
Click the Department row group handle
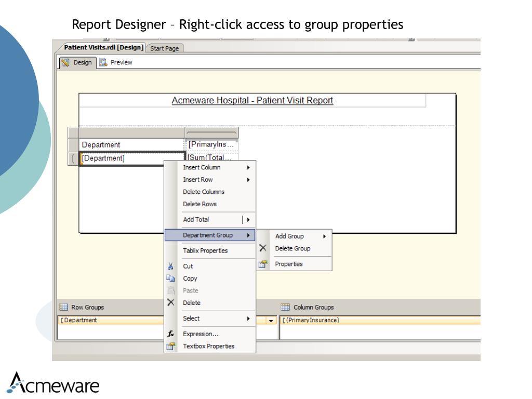click(x=73, y=158)
